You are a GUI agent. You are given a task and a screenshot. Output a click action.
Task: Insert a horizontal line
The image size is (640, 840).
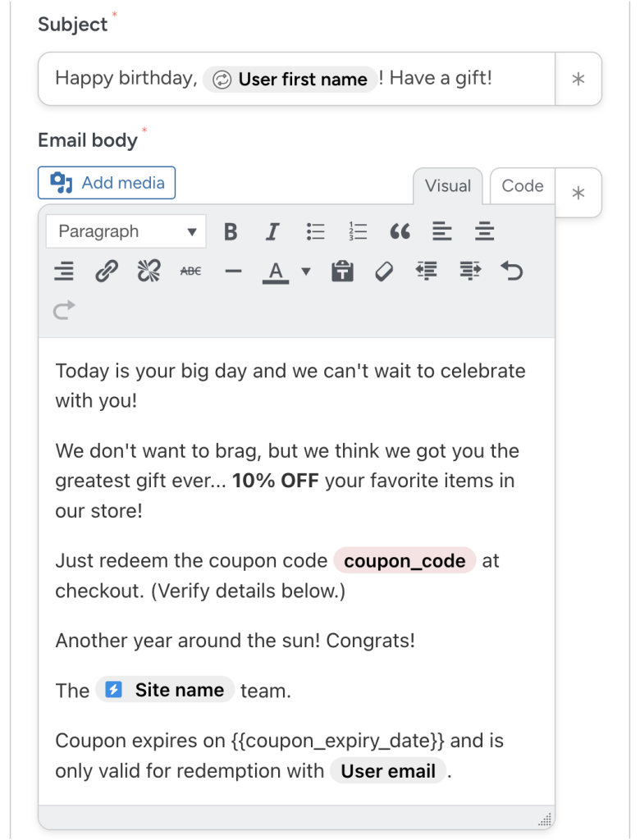tap(231, 271)
